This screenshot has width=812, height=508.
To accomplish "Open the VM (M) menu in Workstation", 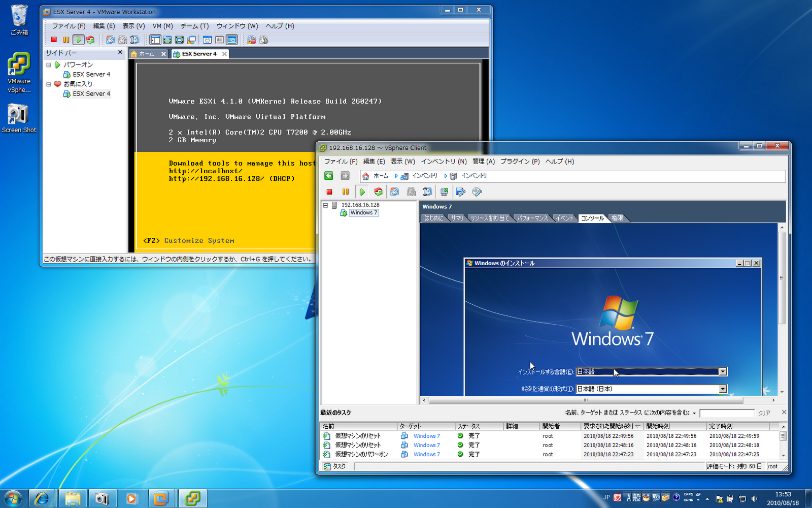I will (163, 26).
